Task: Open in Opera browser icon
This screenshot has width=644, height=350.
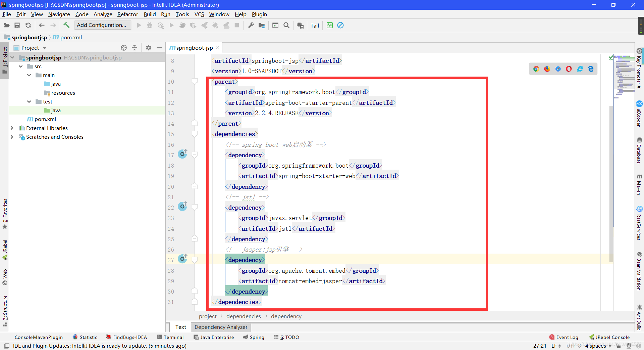Action: (569, 69)
